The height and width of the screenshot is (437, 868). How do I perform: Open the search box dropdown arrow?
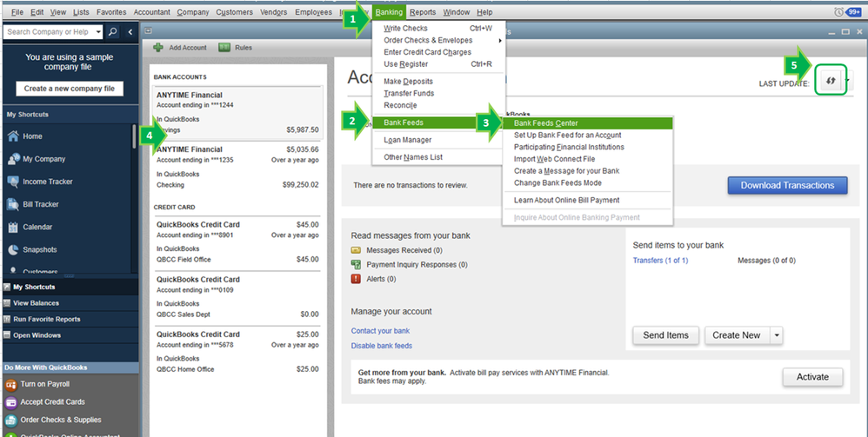pos(98,32)
